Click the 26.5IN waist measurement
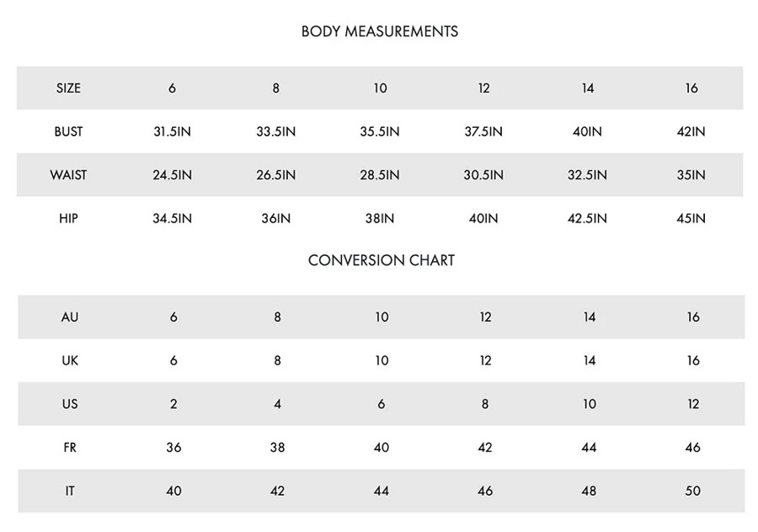The image size is (758, 532). tap(276, 175)
